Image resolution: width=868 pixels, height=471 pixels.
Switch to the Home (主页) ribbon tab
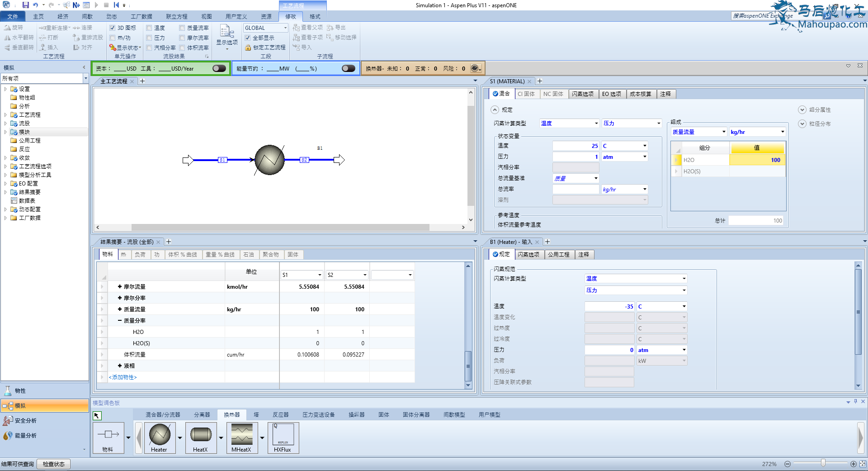click(x=38, y=16)
